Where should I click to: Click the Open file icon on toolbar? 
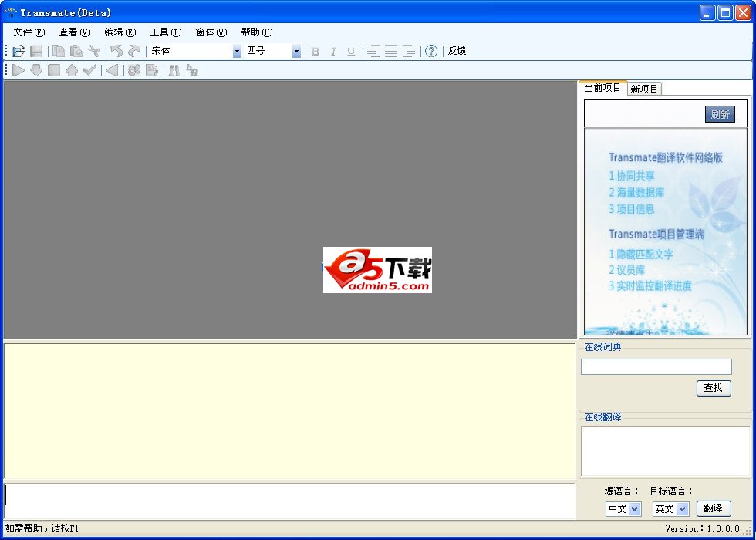18,51
